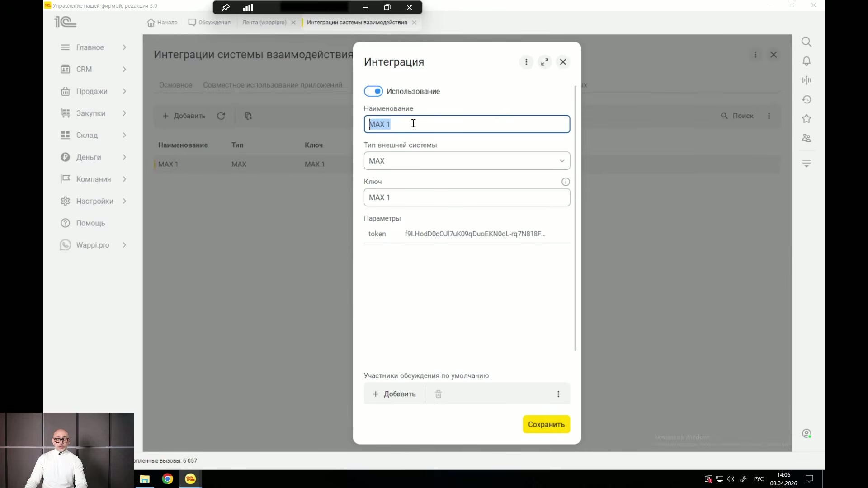The image size is (868, 488).
Task: Open participants toolbar three-dot menu
Action: [x=558, y=394]
